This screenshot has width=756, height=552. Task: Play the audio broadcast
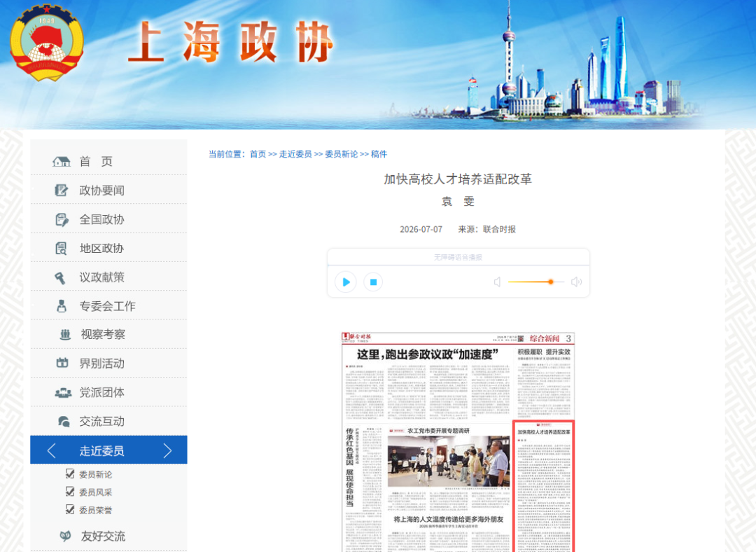click(x=346, y=282)
